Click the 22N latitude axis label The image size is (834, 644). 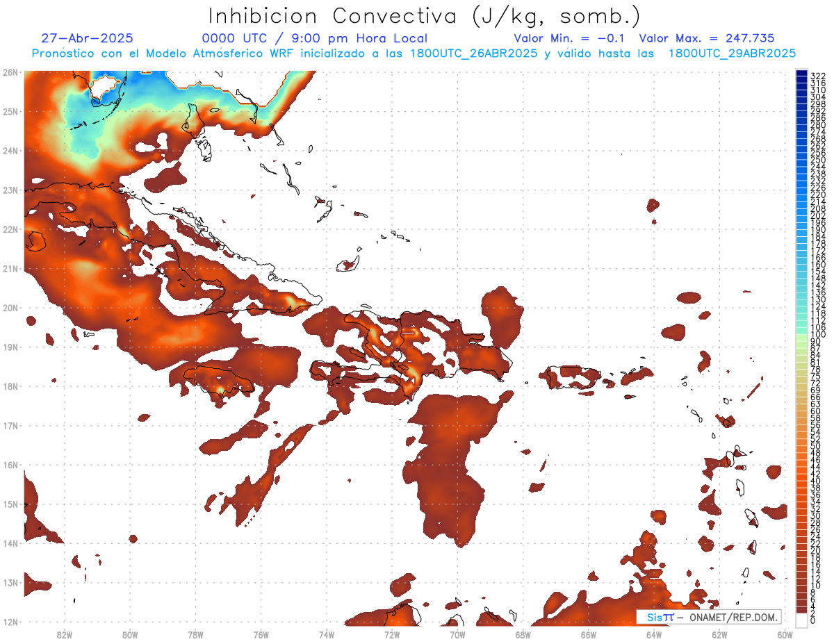pyautogui.click(x=10, y=229)
